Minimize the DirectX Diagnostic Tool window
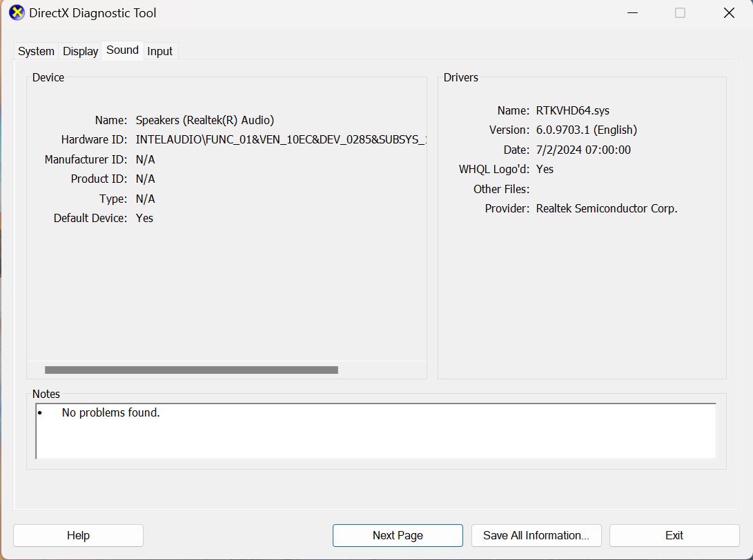 point(632,13)
